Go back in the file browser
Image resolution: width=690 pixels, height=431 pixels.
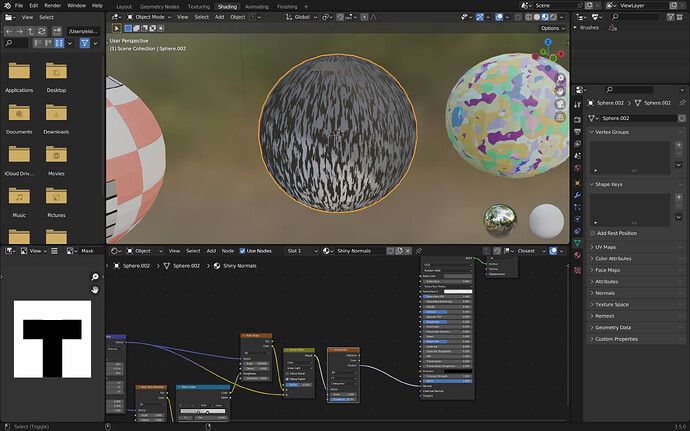(9, 31)
